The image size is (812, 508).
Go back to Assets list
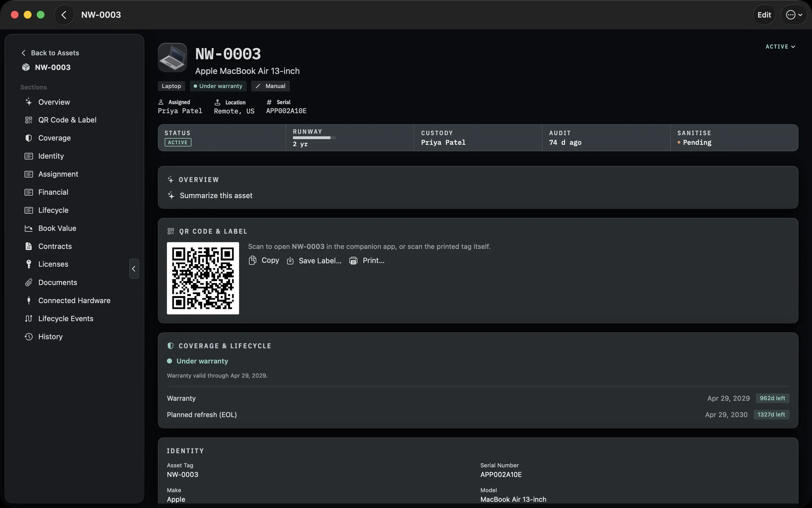pyautogui.click(x=50, y=53)
